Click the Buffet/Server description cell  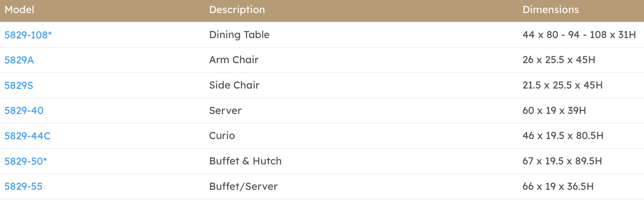243,186
